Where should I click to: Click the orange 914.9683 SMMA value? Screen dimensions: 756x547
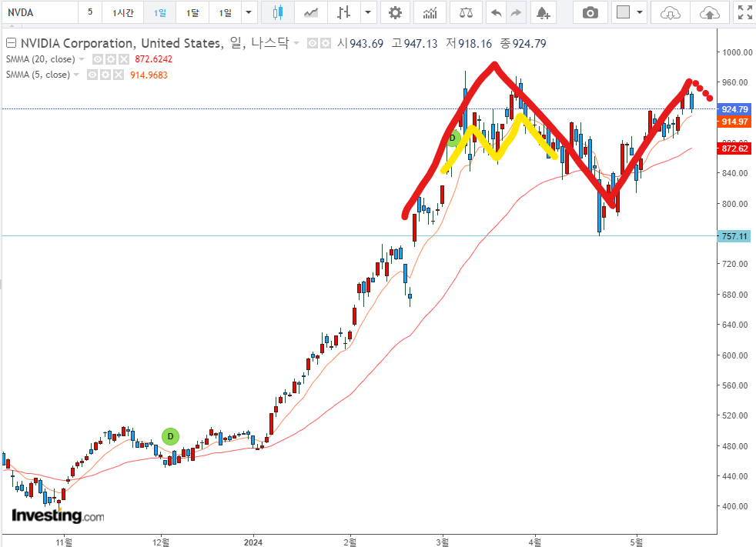[x=149, y=75]
